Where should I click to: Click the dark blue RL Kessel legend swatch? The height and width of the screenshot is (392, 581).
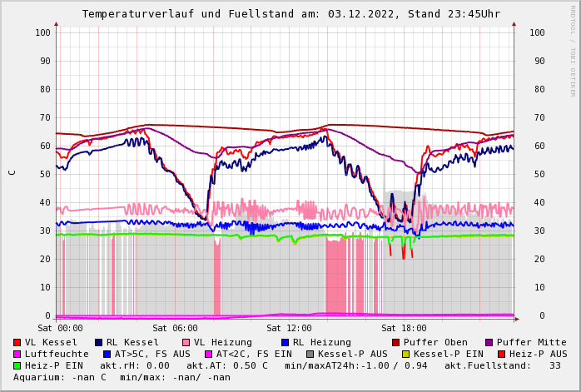(x=99, y=342)
